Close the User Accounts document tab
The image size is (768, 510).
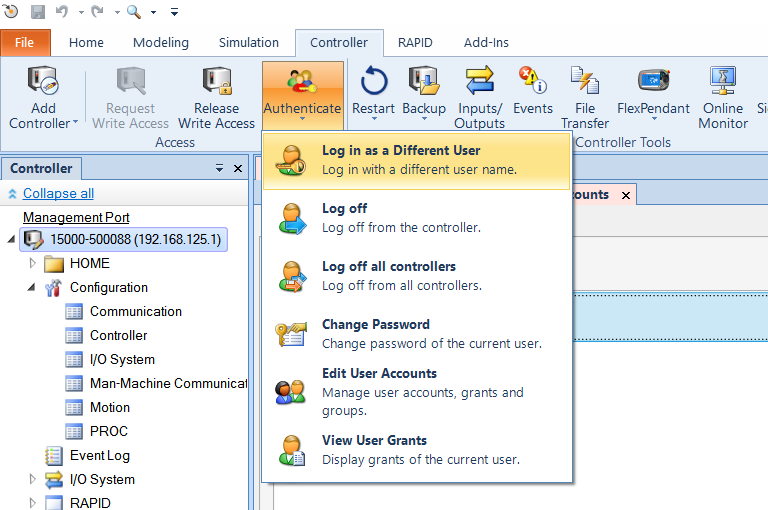626,195
